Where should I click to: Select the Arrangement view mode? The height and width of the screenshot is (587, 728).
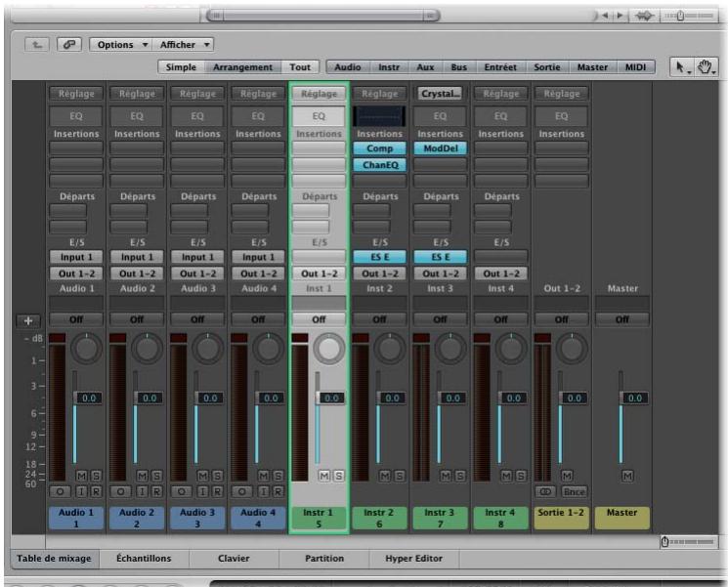tap(242, 67)
